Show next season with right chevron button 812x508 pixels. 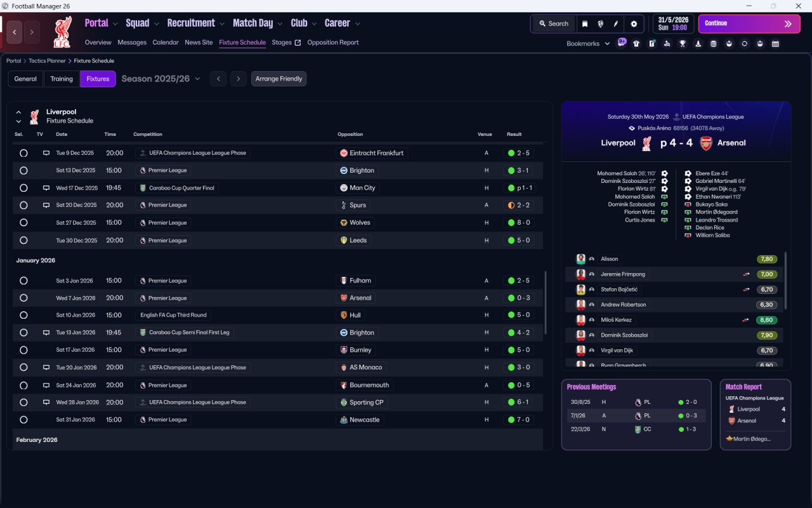[x=238, y=79]
